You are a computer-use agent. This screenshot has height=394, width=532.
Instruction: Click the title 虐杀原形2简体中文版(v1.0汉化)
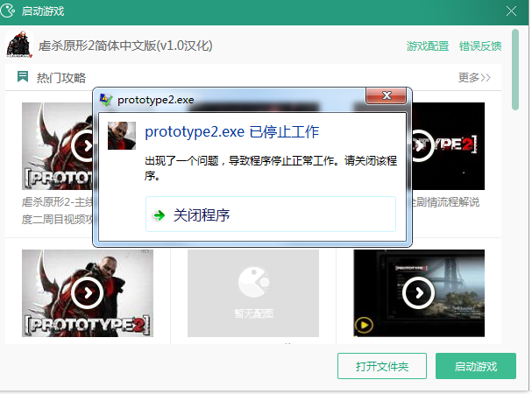click(x=125, y=46)
